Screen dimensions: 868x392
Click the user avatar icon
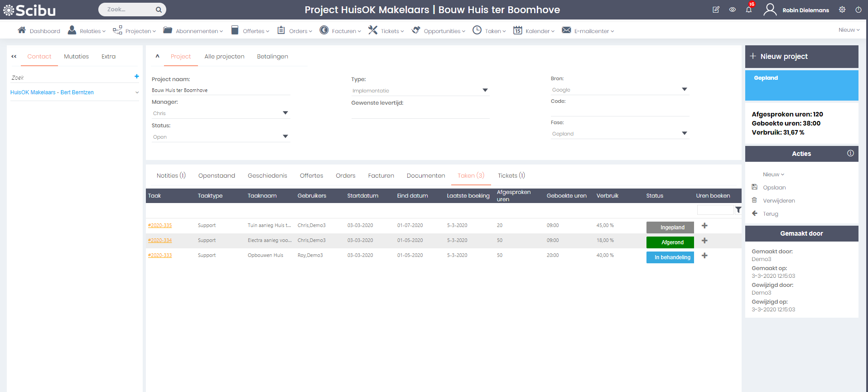770,10
